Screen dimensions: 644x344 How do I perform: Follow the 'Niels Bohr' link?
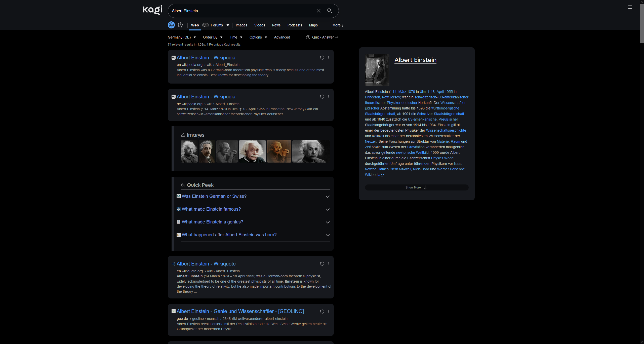pyautogui.click(x=421, y=169)
